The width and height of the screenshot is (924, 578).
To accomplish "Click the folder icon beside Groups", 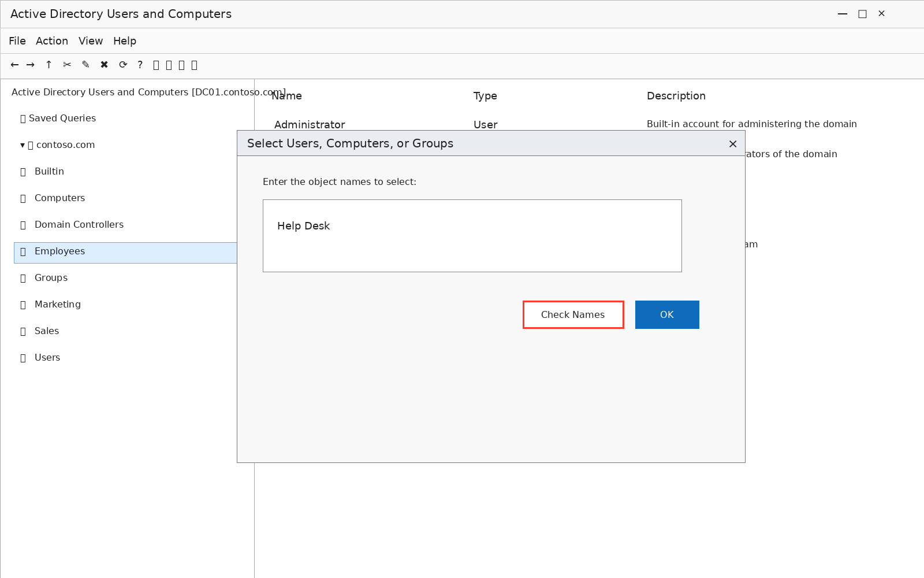I will pos(23,279).
